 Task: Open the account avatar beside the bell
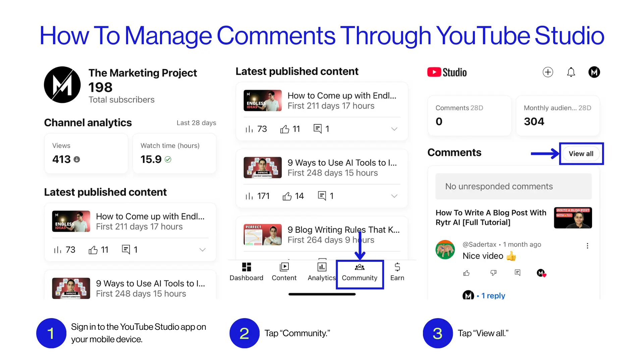[594, 72]
